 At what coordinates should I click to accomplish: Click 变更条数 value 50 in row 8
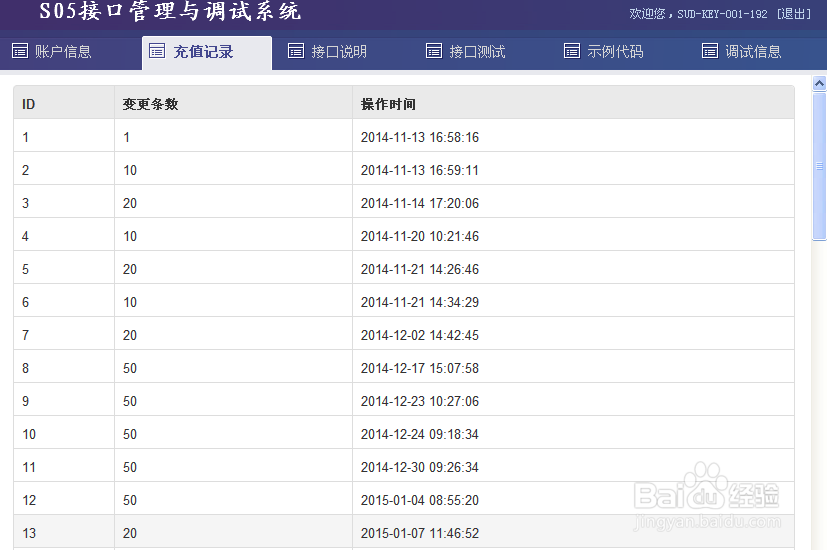130,368
